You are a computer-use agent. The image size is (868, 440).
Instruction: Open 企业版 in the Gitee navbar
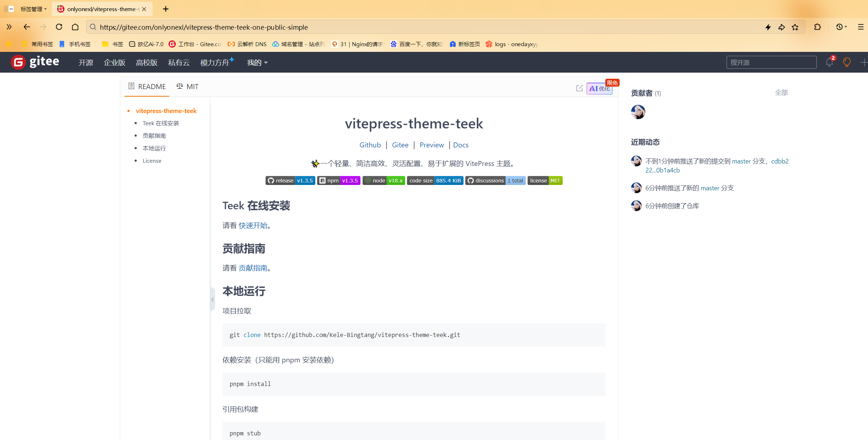[x=115, y=63]
